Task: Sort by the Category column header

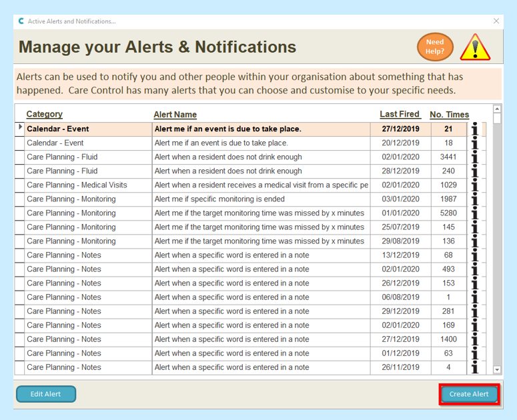Action: pos(44,114)
